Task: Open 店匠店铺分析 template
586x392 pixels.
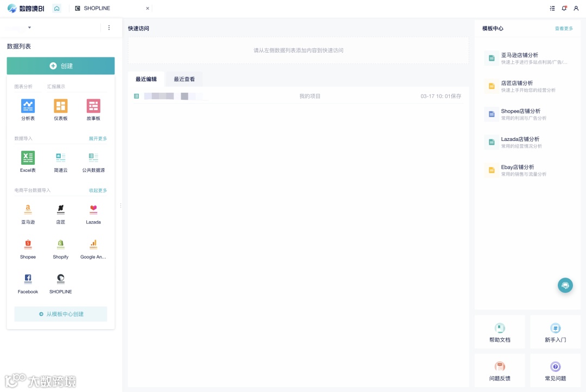Action: (x=527, y=86)
